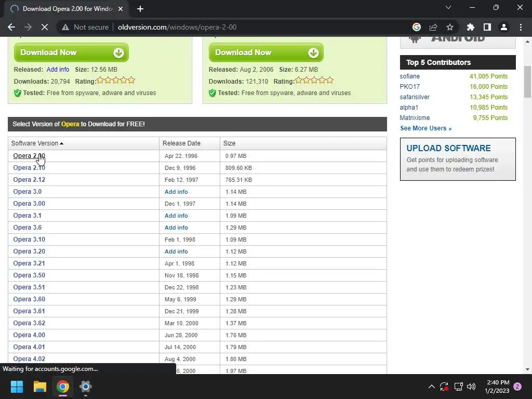This screenshot has width=532, height=399.
Task: Open the Opera 3.10 version link
Action: (29, 239)
